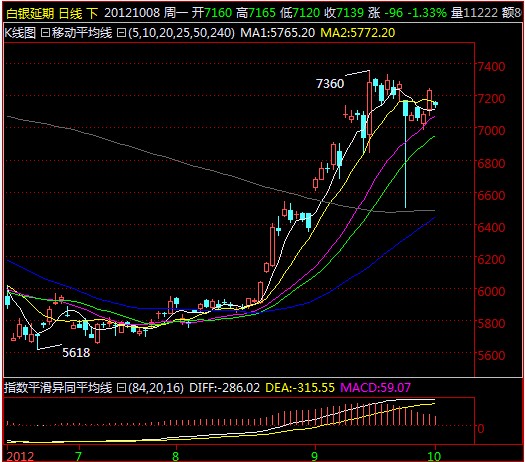Click MA parameters (5,10,20,25,50,240)

tap(181, 33)
